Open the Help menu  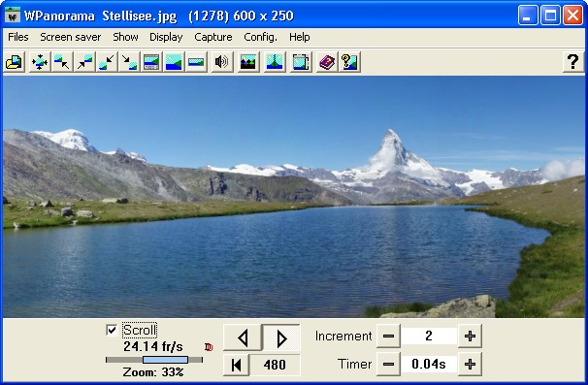coord(299,37)
